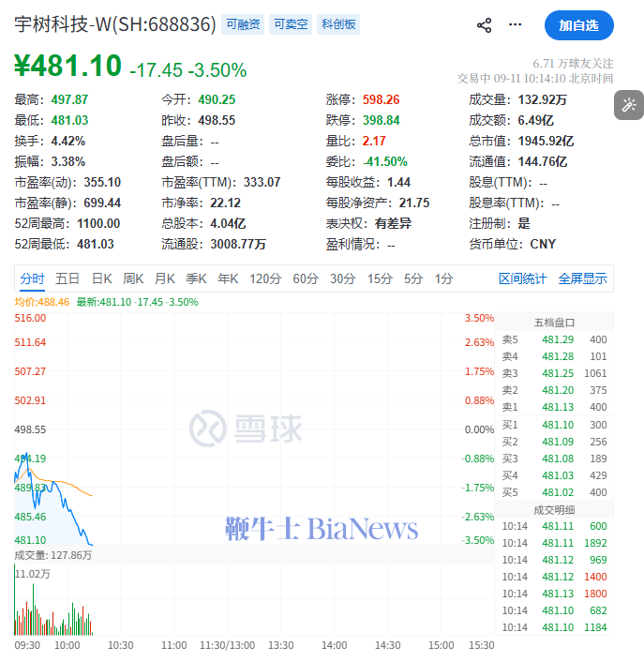
Task: Click the 14:00 time axis label
Action: (335, 645)
